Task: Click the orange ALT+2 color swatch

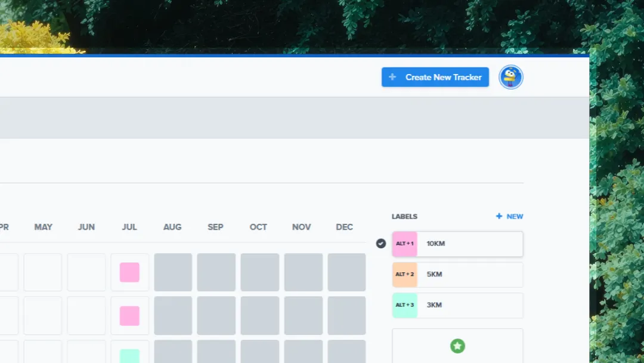Action: (x=404, y=274)
